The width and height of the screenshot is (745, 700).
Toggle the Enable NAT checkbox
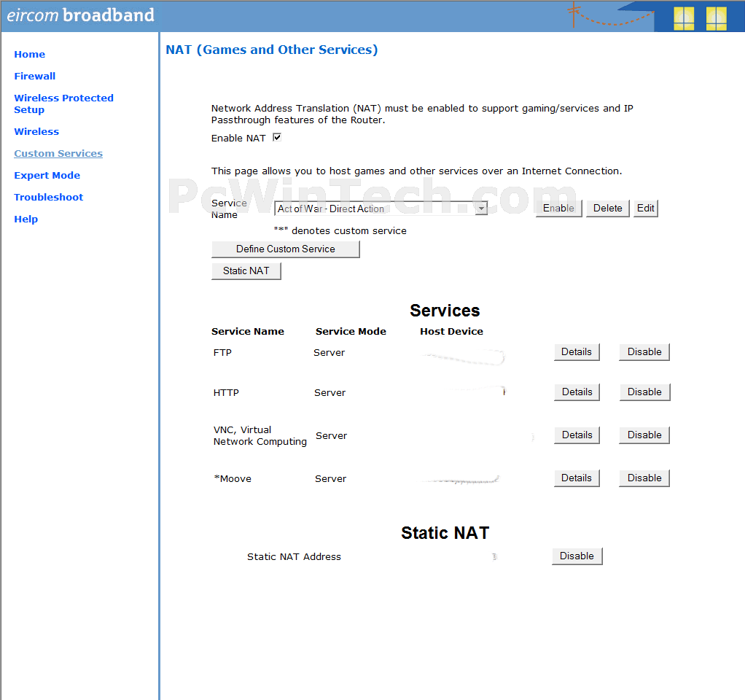pyautogui.click(x=277, y=137)
